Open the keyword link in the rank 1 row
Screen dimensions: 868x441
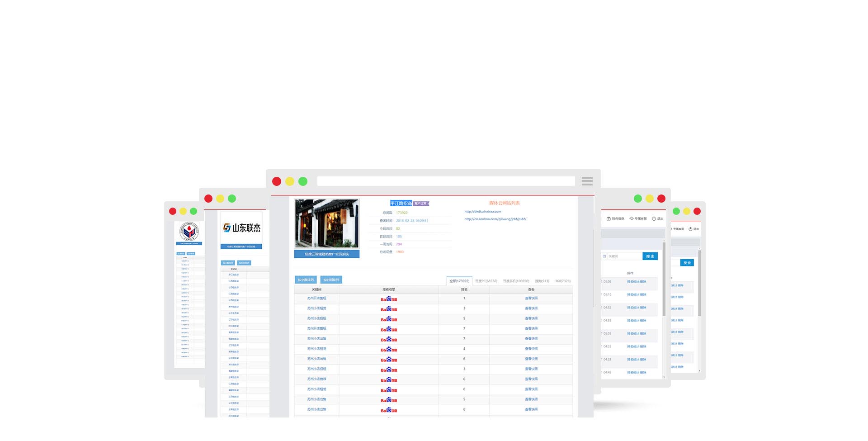[x=316, y=299]
